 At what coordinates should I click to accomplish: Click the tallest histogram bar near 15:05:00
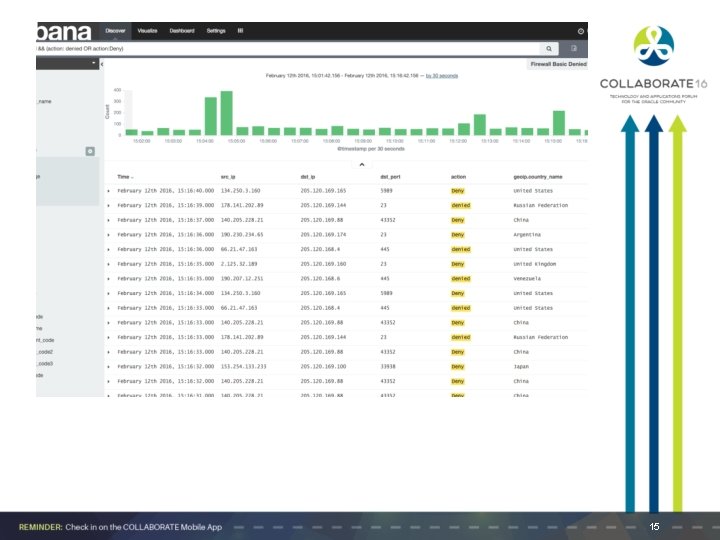(226, 113)
